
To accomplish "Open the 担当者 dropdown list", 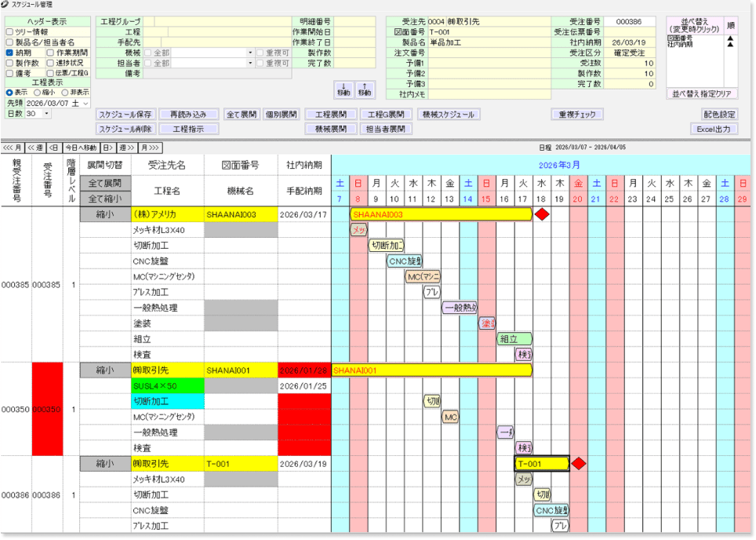I will [250, 64].
